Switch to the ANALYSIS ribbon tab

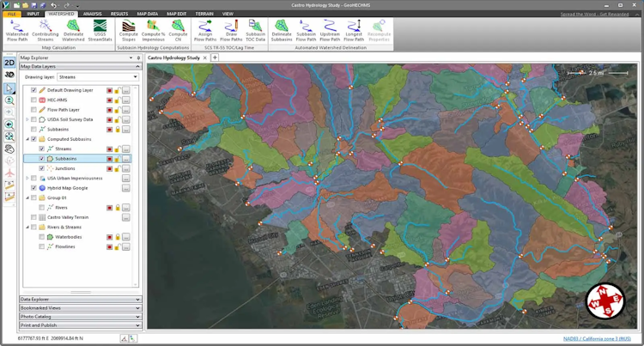click(x=92, y=14)
